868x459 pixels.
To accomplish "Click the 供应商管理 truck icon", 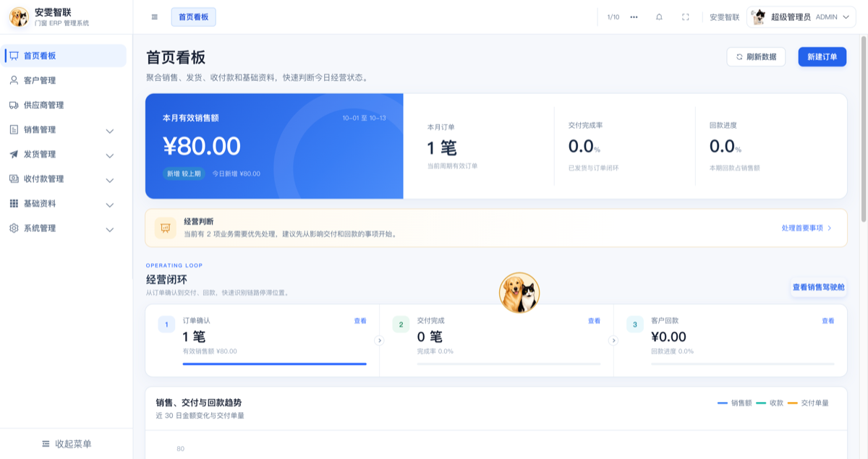I will (14, 105).
